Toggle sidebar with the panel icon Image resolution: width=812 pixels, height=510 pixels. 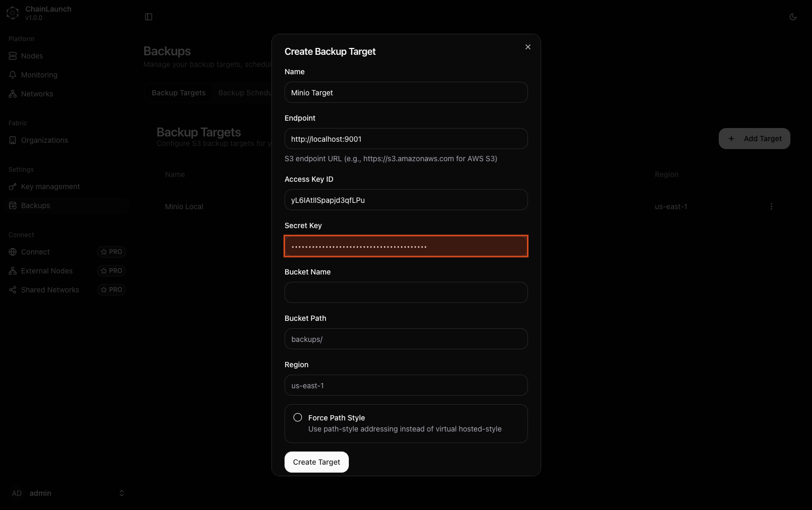tap(149, 17)
